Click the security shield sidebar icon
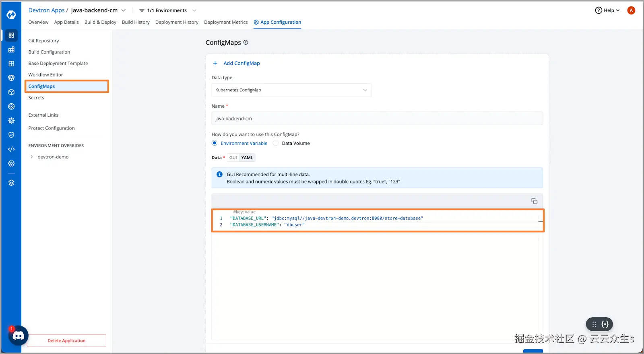This screenshot has height=354, width=644. (11, 135)
